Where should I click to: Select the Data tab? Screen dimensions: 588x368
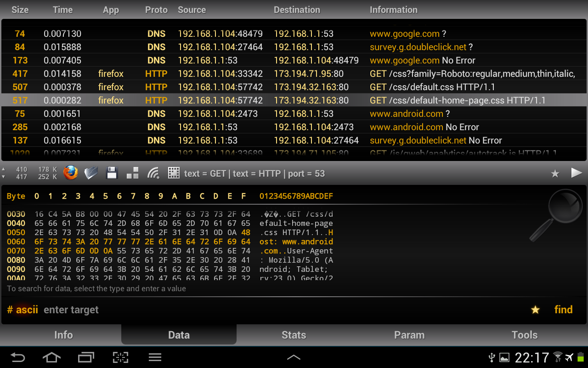179,335
